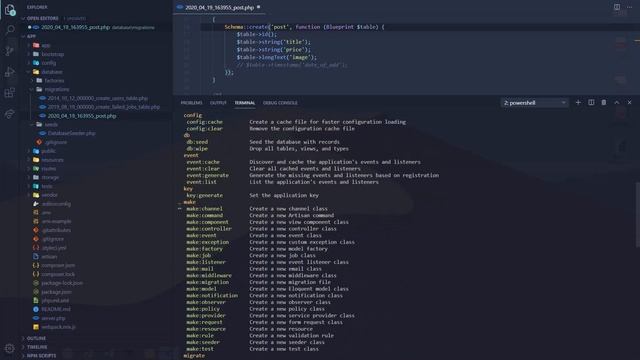Open the phpunit.xml file

55,300
